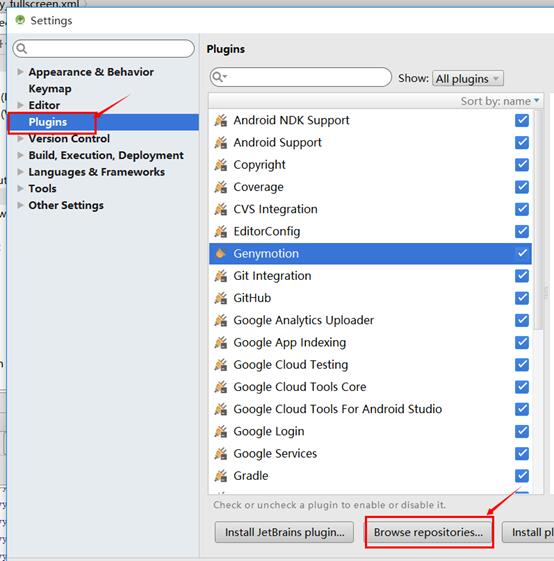Toggle the Coverage plugin checkbox
Viewport: 554px width, 561px height.
522,187
